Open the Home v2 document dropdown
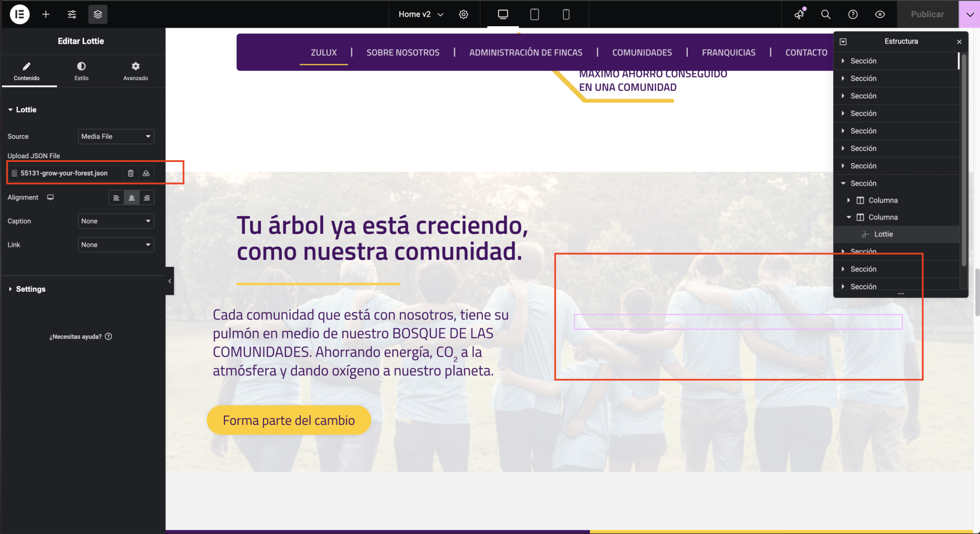 421,14
